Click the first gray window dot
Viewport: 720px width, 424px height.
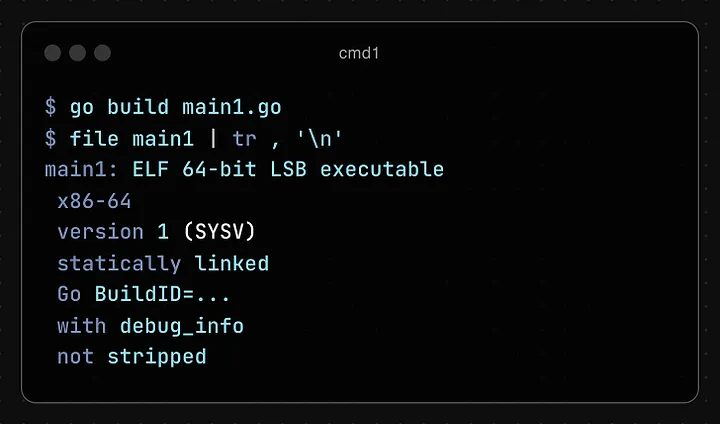coord(52,53)
